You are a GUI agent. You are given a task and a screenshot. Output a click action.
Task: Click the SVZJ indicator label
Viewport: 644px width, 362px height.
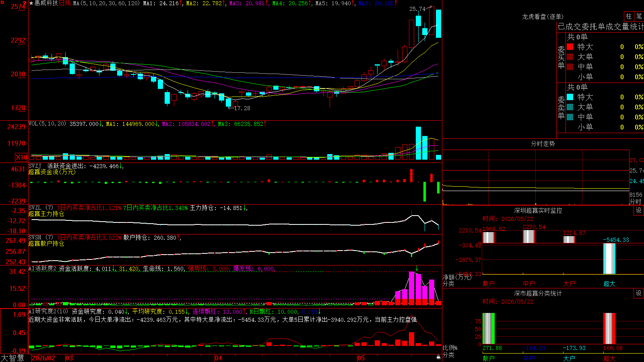click(x=35, y=166)
